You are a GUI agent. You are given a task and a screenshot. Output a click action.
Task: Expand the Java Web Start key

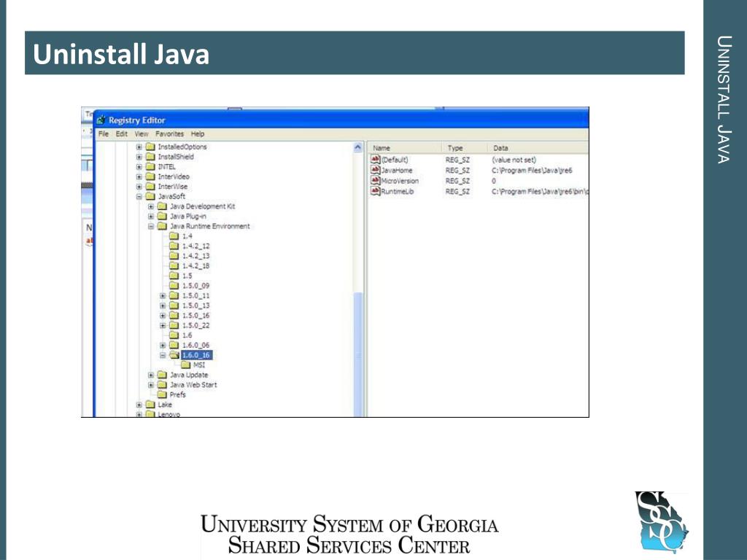click(151, 385)
